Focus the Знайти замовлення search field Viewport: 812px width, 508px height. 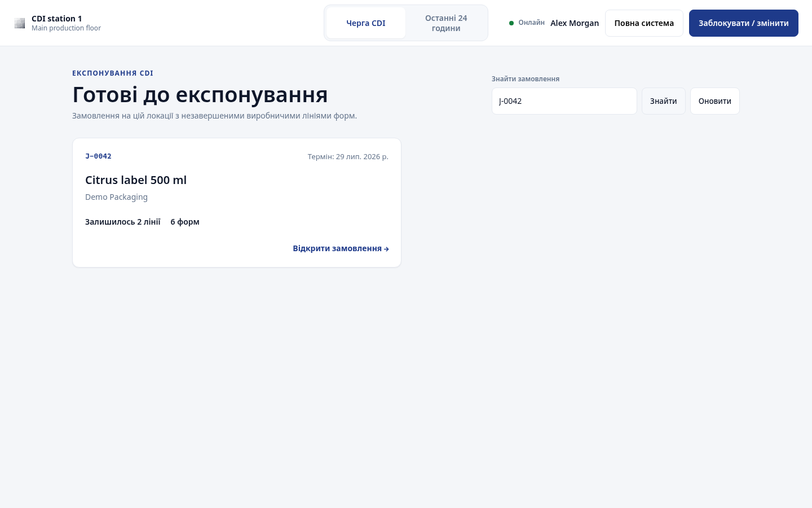[x=564, y=101]
